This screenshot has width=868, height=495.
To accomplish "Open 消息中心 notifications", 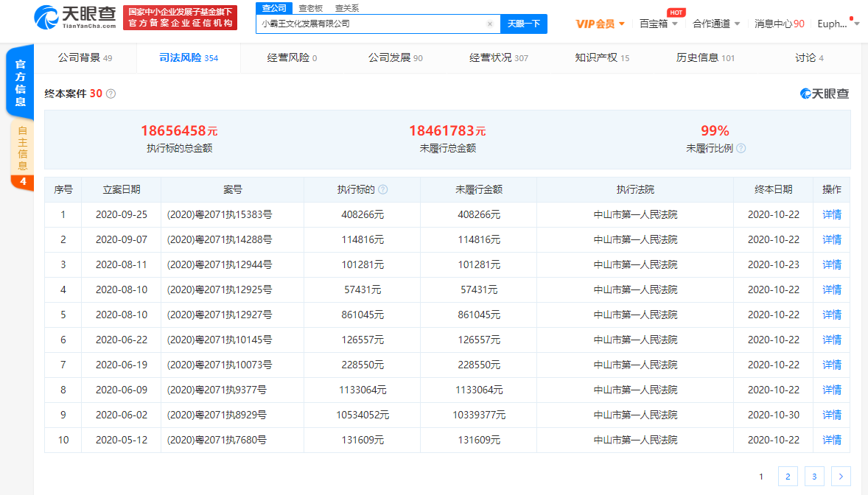I will 780,24.
